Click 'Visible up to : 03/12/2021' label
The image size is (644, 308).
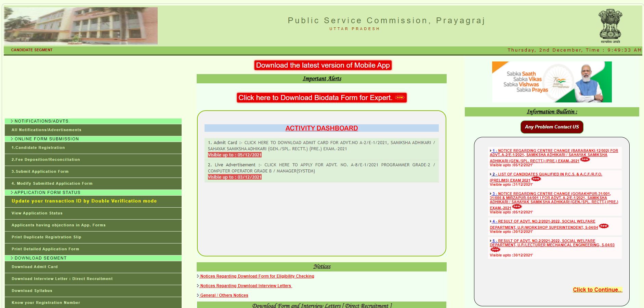coord(235,177)
